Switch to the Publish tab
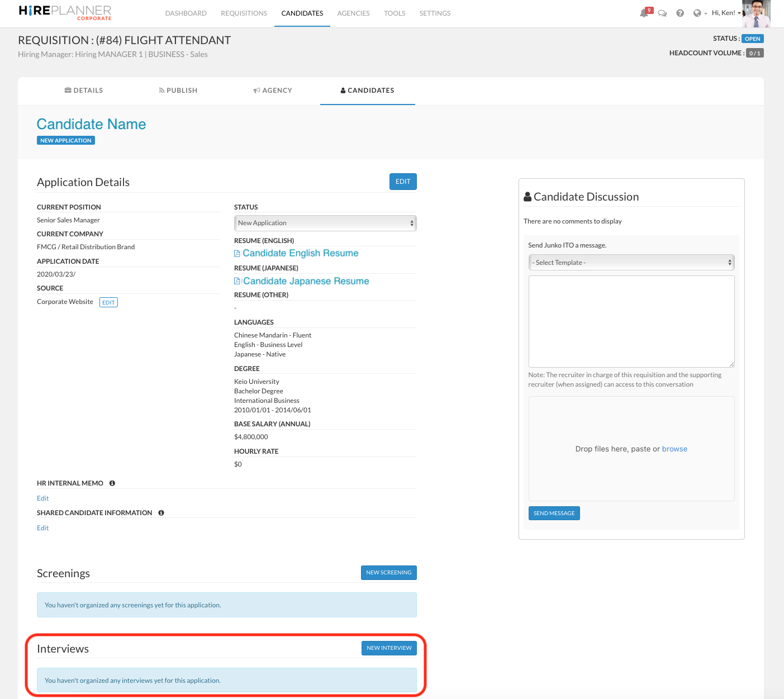The width and height of the screenshot is (784, 699). 178,91
